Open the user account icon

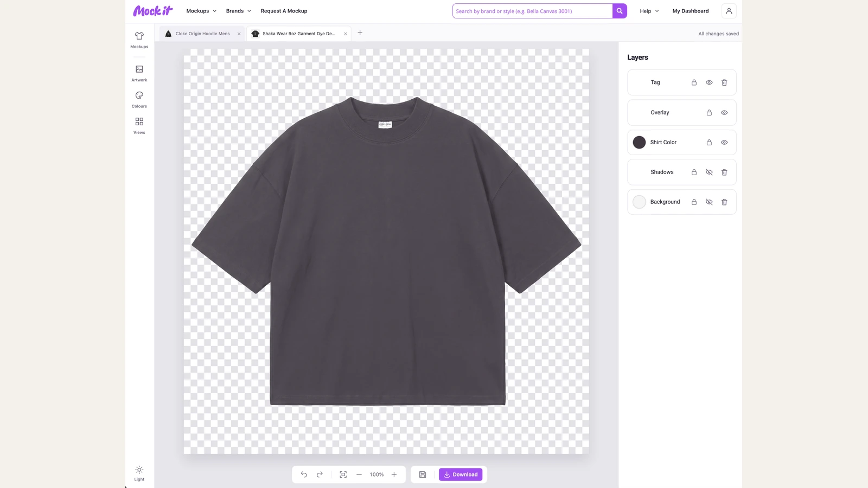[729, 11]
